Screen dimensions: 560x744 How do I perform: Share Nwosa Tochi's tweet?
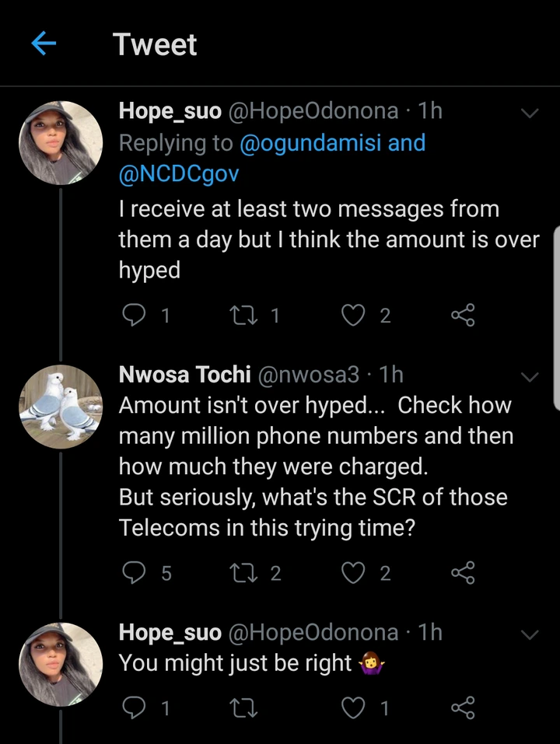click(x=463, y=573)
